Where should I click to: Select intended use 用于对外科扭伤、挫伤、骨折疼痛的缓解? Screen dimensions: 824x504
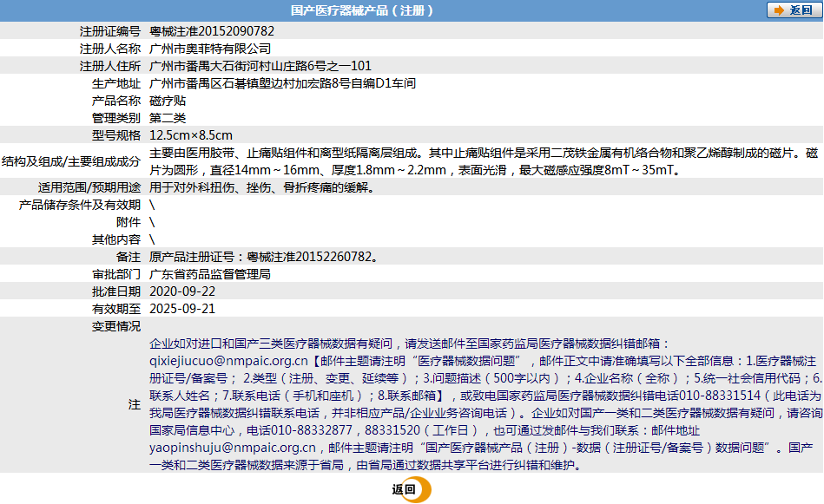click(261, 187)
